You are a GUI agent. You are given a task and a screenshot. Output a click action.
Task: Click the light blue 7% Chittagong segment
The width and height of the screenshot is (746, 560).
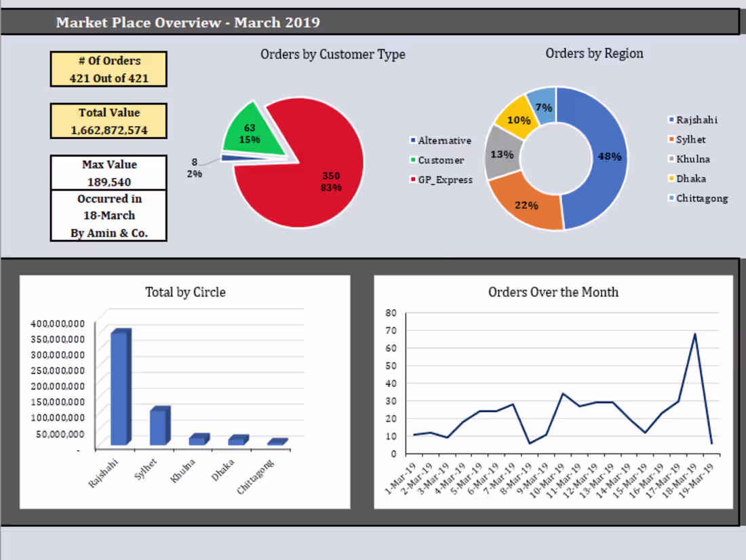point(543,107)
